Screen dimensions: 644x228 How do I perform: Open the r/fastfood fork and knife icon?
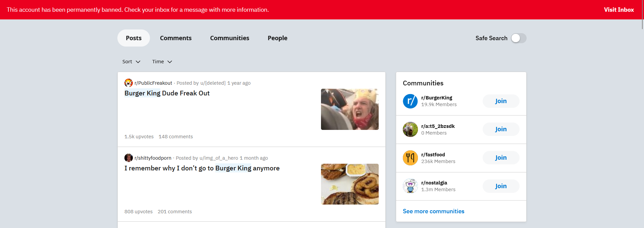tap(410, 158)
